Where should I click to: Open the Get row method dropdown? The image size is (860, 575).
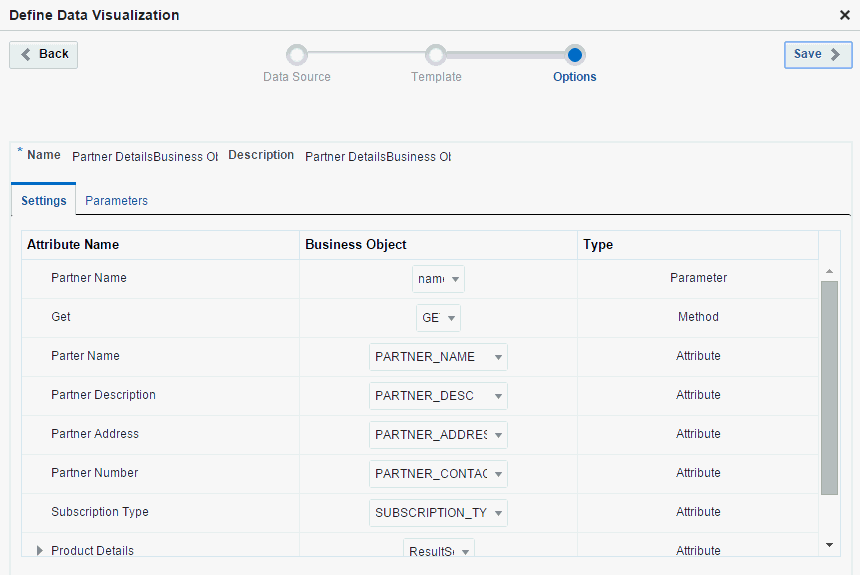pos(438,318)
